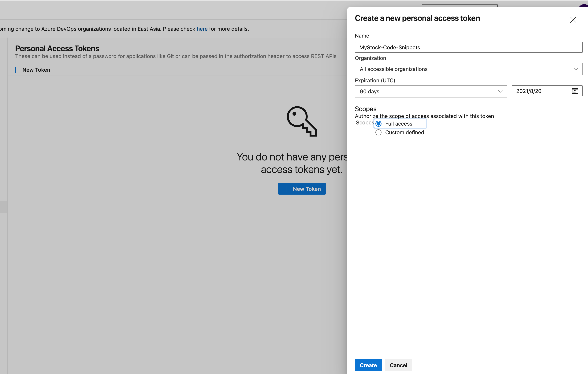
Task: Click the 2021/8/20 expiration date field
Action: point(547,91)
